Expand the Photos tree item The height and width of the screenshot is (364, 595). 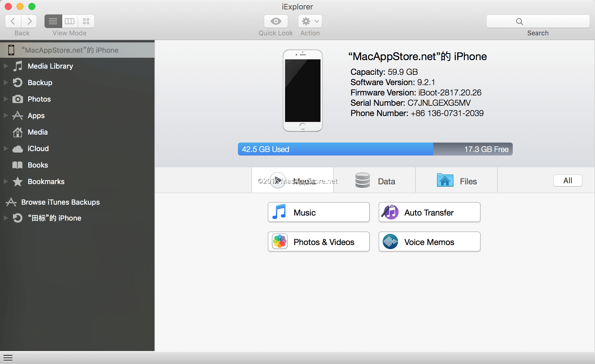[6, 99]
